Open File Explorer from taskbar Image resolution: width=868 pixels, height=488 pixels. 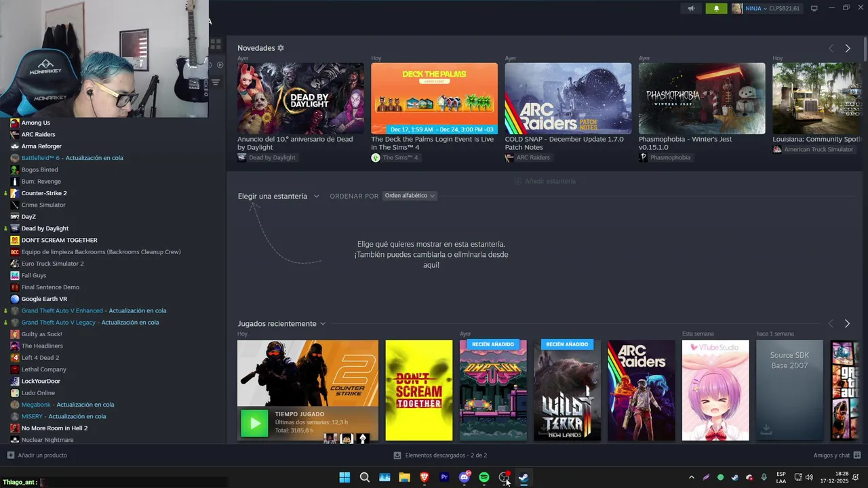point(405,477)
